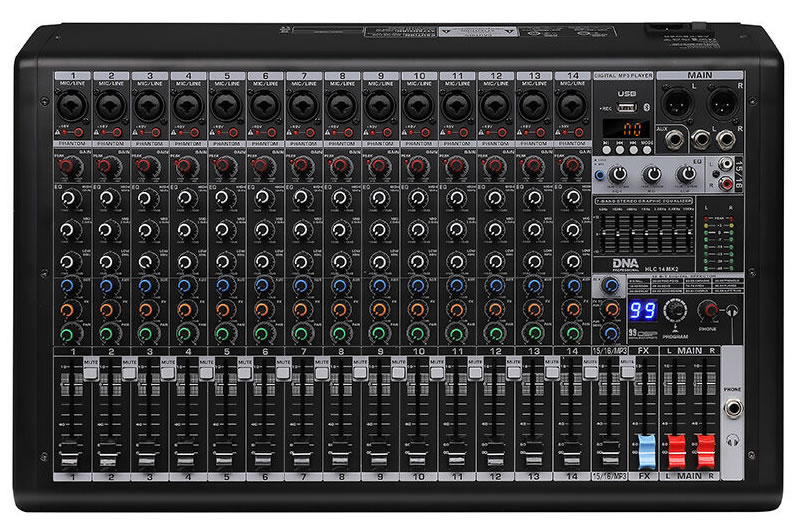Click the USB port on the MP3 player

point(627,107)
